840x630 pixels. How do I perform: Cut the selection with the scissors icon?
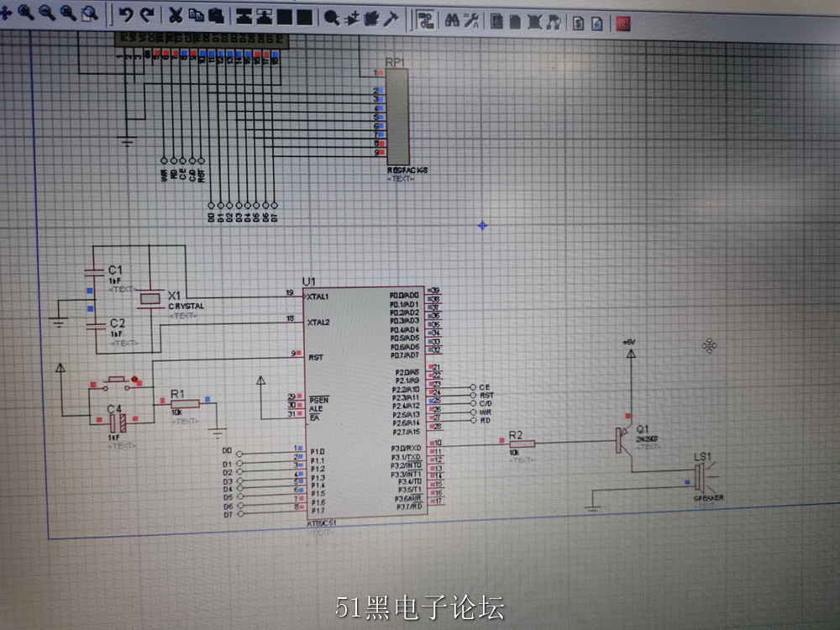click(x=176, y=15)
